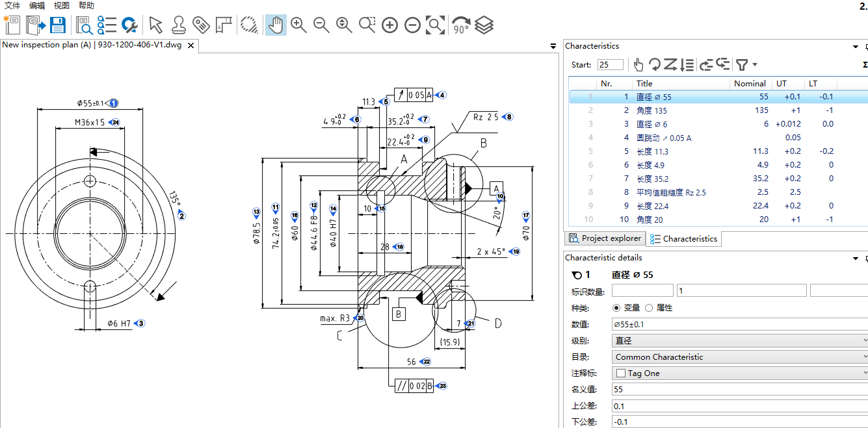Open the 文件 menu
This screenshot has height=428, width=868.
click(12, 5)
